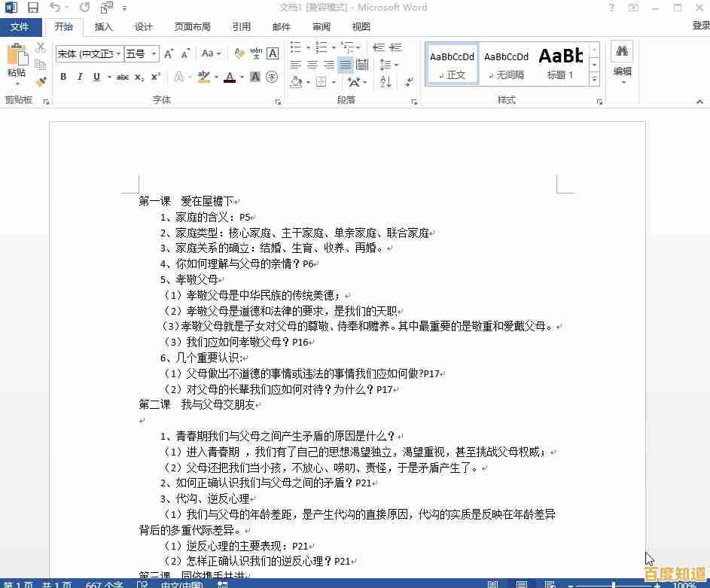Select the Format Painter tool
Viewport: 710px width, 588px height.
click(x=41, y=80)
